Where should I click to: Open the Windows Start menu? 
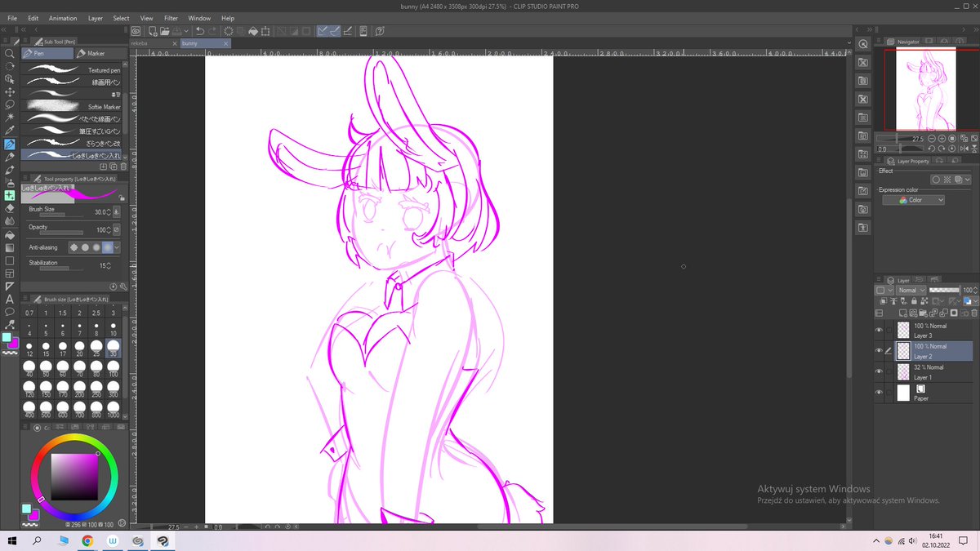pyautogui.click(x=11, y=540)
